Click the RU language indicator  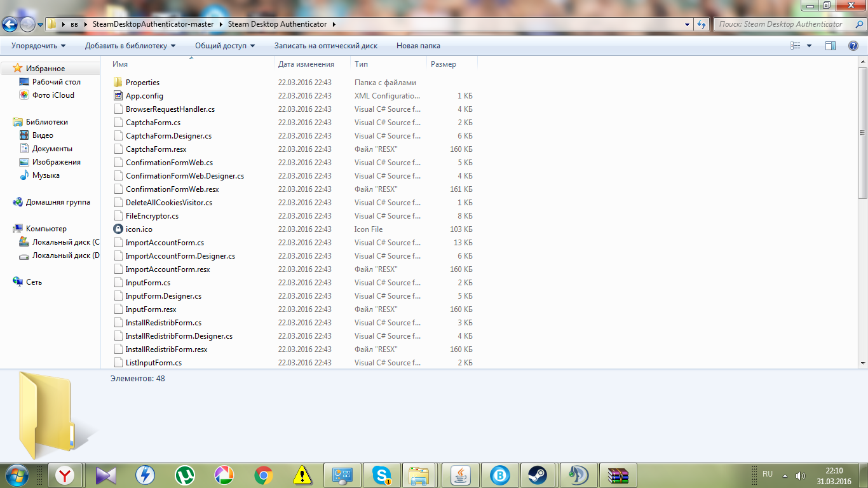[768, 474]
